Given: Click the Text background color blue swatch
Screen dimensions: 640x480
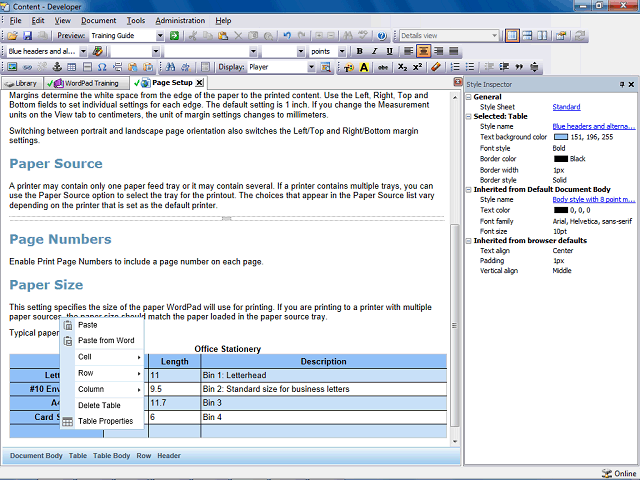Looking at the screenshot, I should point(561,137).
